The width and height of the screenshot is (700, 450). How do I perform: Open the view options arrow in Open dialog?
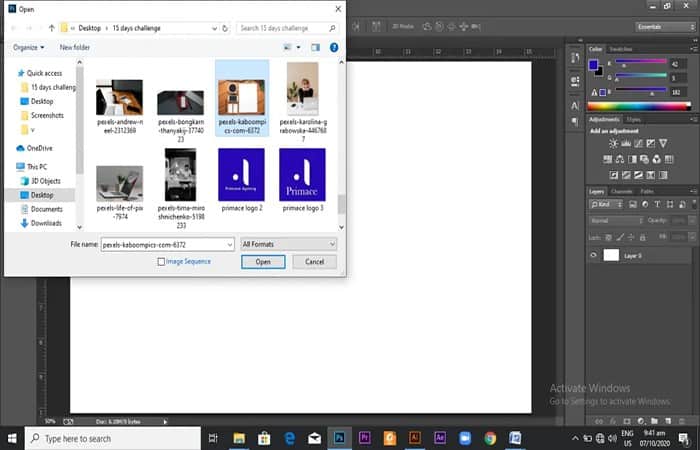(x=299, y=47)
